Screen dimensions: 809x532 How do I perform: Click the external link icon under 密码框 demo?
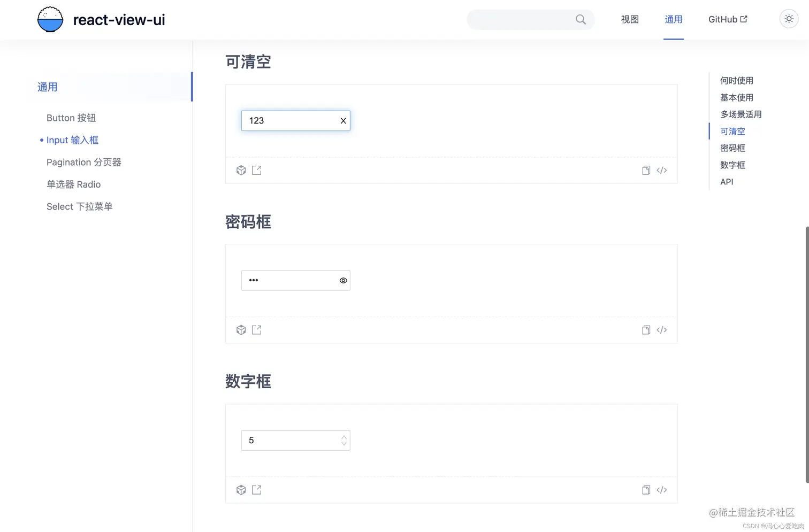(256, 329)
